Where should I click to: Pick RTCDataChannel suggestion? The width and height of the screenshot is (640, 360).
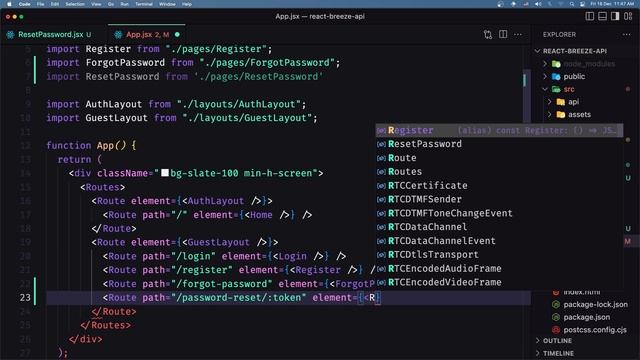pyautogui.click(x=499, y=227)
